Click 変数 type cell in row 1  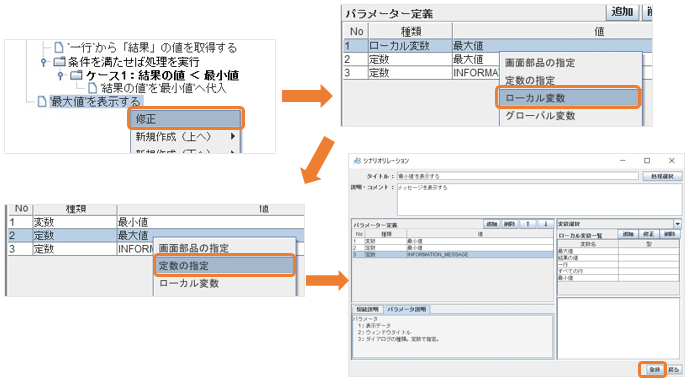click(75, 222)
